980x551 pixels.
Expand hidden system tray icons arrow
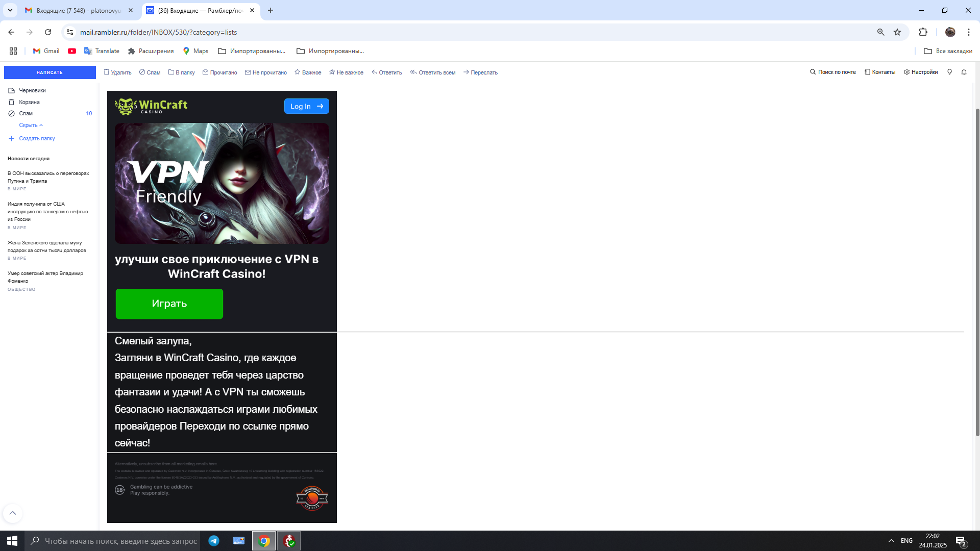tap(891, 541)
